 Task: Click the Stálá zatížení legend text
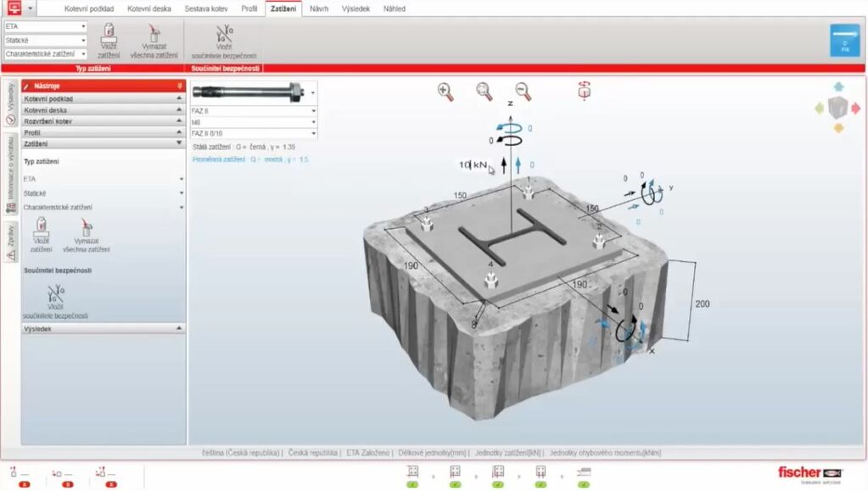pos(244,148)
